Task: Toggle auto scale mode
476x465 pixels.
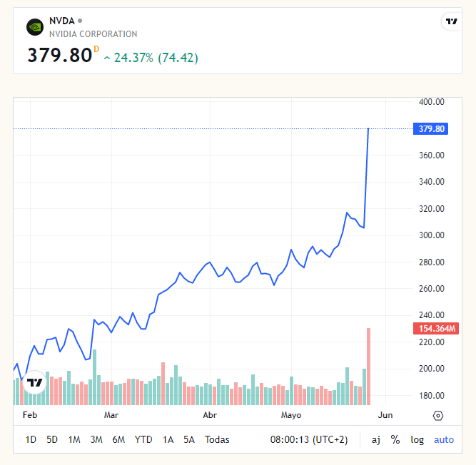Action: [x=444, y=439]
